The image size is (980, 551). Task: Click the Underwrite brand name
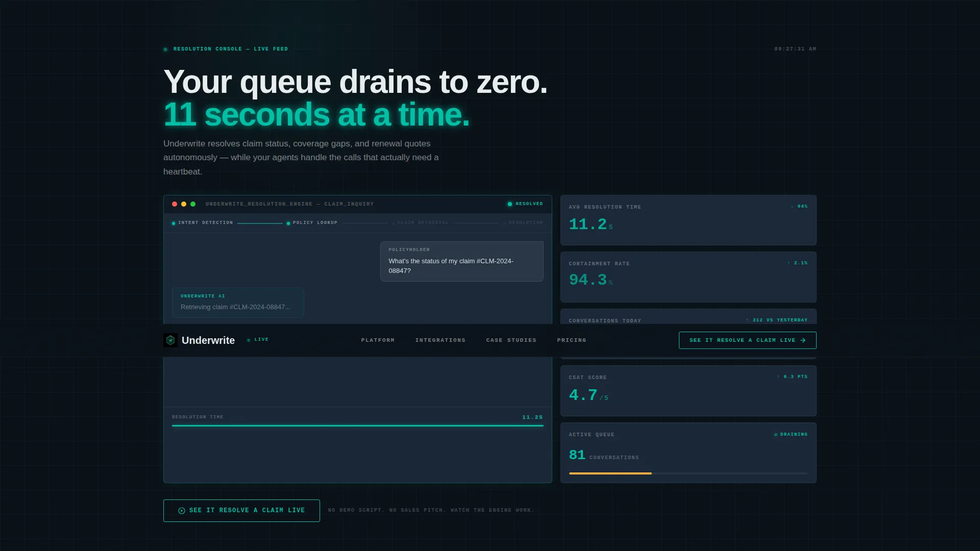click(208, 340)
